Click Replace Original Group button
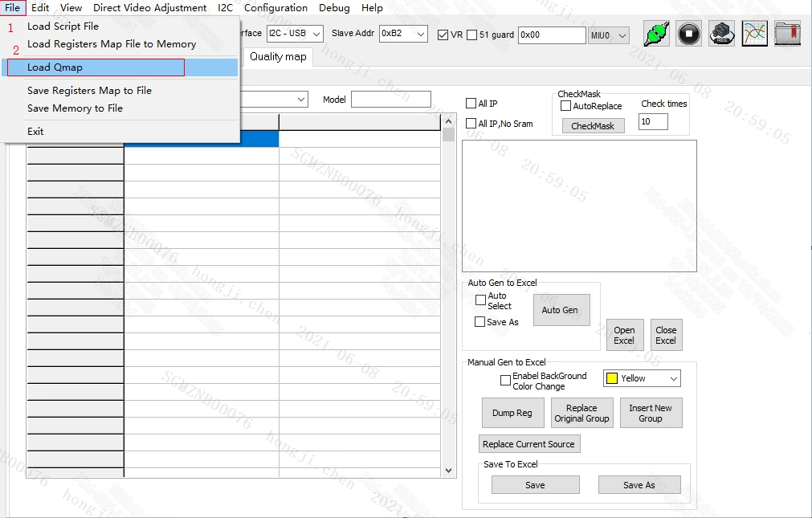This screenshot has width=812, height=518. click(x=582, y=413)
